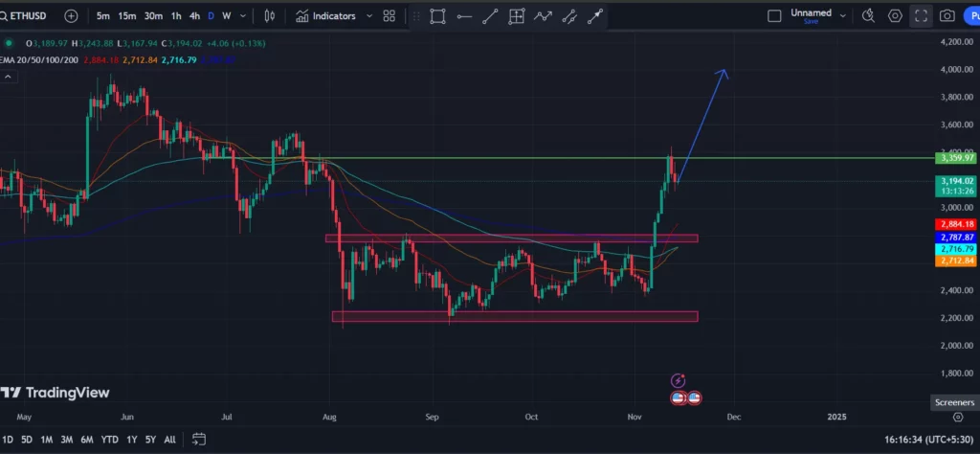Screen dimensions: 980x454
Task: Set the date range to 5Y
Action: pyautogui.click(x=150, y=440)
